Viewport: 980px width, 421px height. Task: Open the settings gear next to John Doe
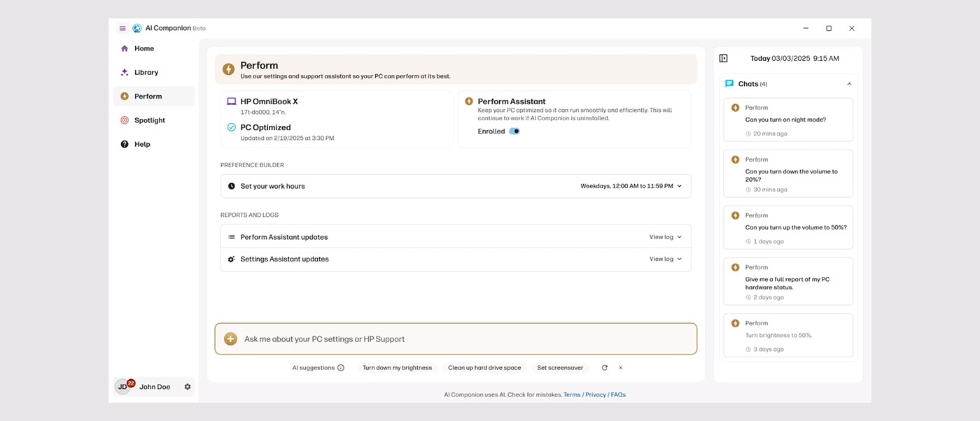pyautogui.click(x=186, y=386)
